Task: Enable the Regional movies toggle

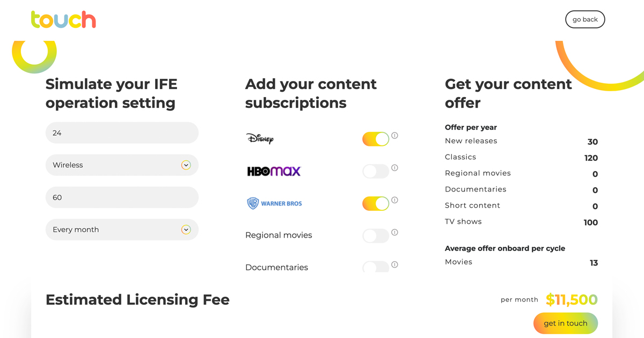Action: tap(376, 236)
